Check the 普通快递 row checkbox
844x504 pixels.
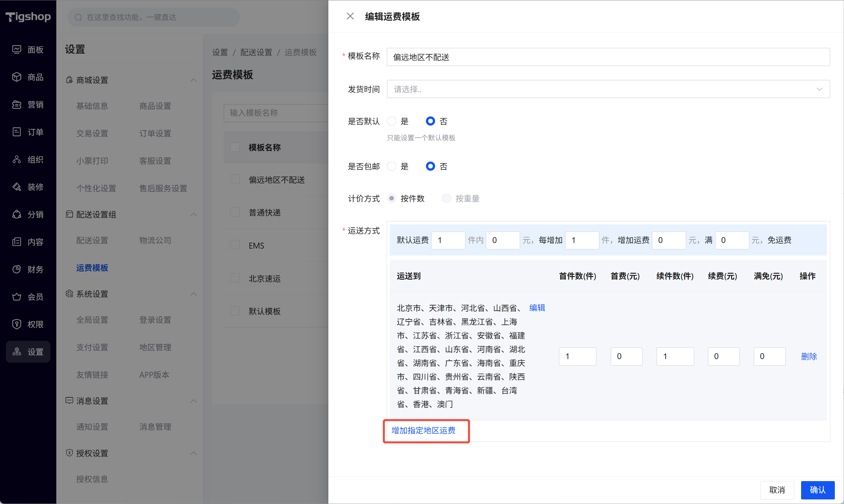pos(235,212)
